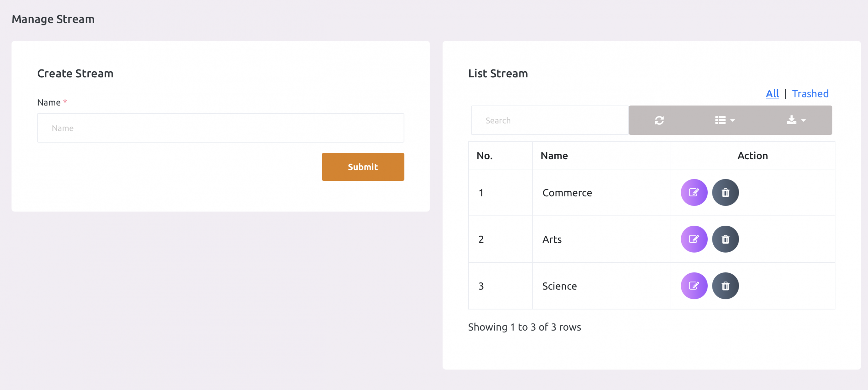868x390 pixels.
Task: Sort by the No. column header
Action: (484, 156)
